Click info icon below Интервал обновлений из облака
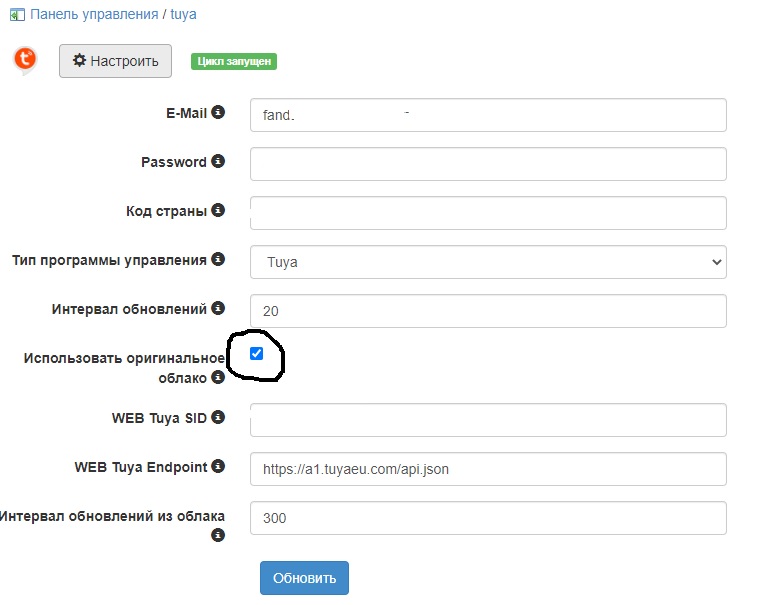762x605 pixels. 218,536
